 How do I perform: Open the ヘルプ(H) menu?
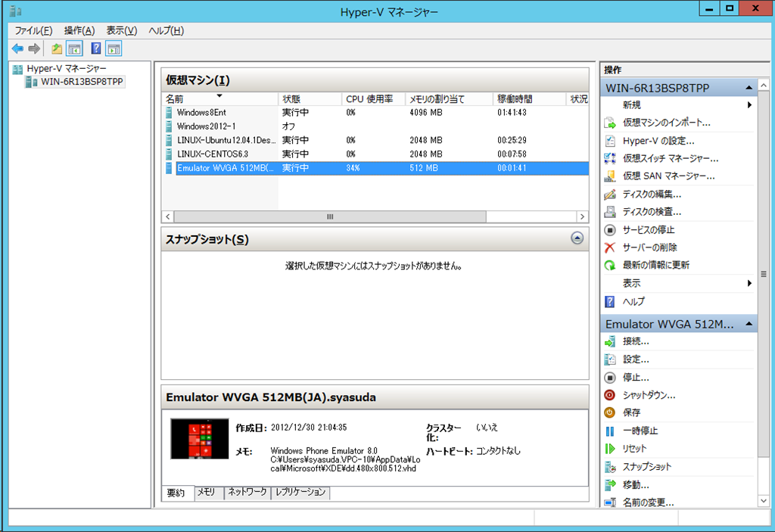(x=166, y=31)
